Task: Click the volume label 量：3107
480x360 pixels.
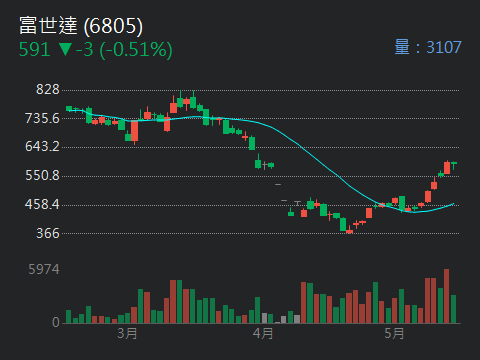Action: point(428,47)
